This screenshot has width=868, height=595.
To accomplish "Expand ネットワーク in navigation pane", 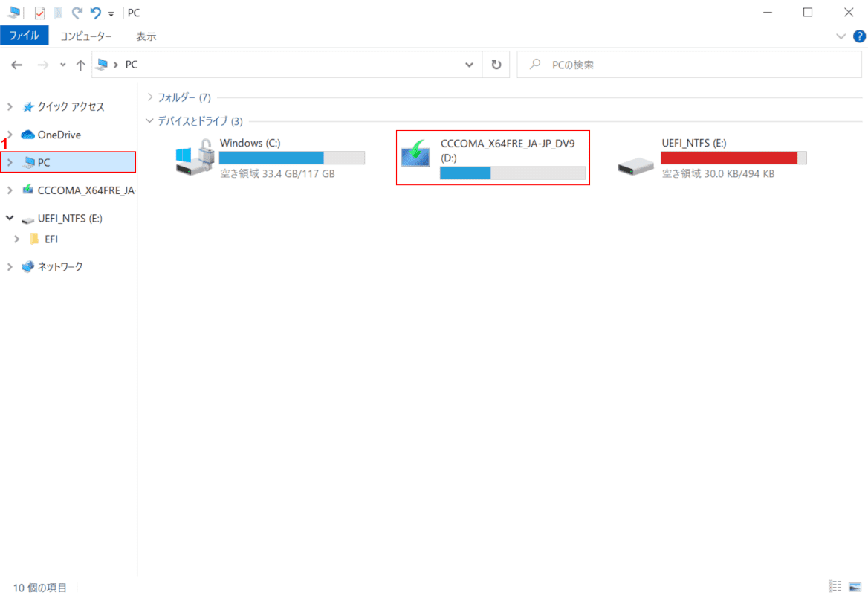I will 10,266.
